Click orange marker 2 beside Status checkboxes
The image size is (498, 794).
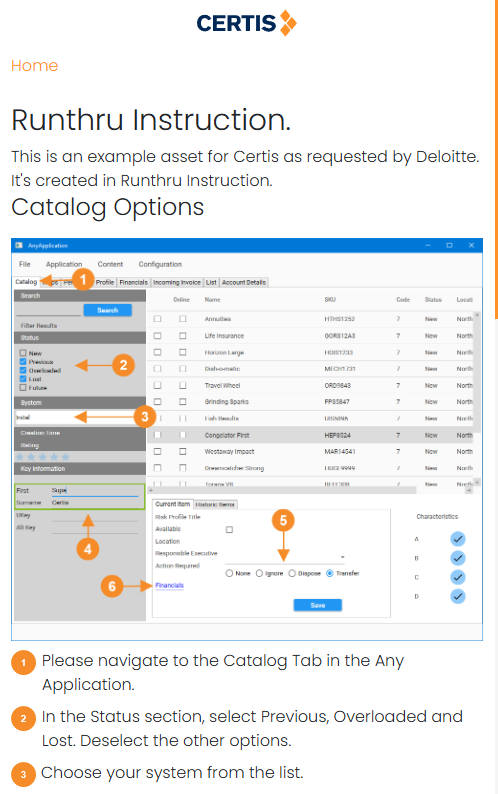point(123,365)
